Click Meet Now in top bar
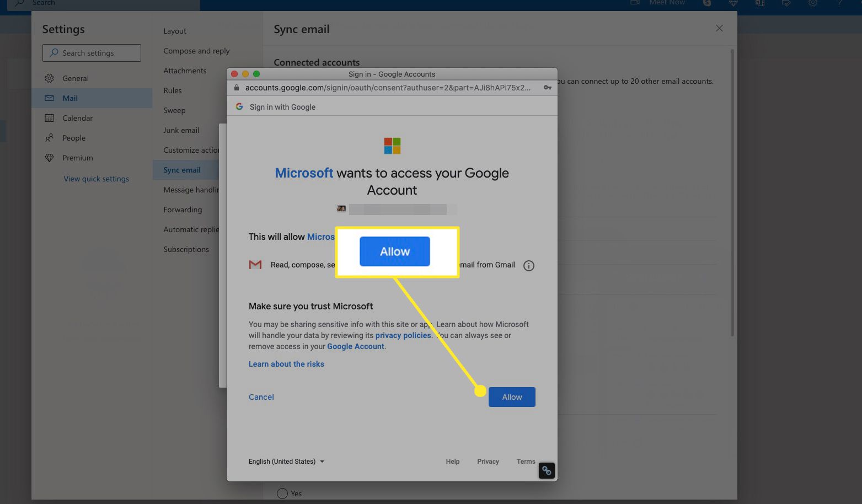The image size is (862, 504). click(667, 3)
